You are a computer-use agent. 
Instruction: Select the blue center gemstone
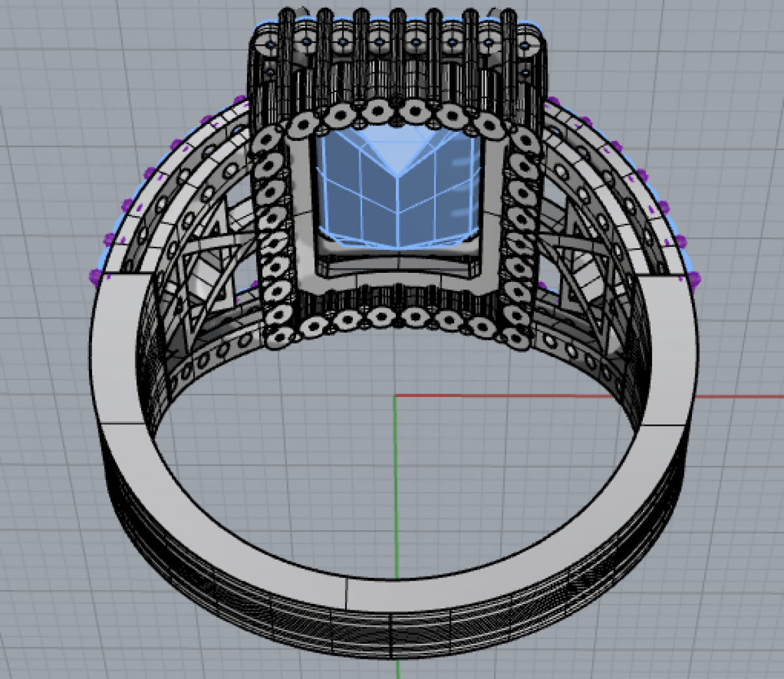399,188
